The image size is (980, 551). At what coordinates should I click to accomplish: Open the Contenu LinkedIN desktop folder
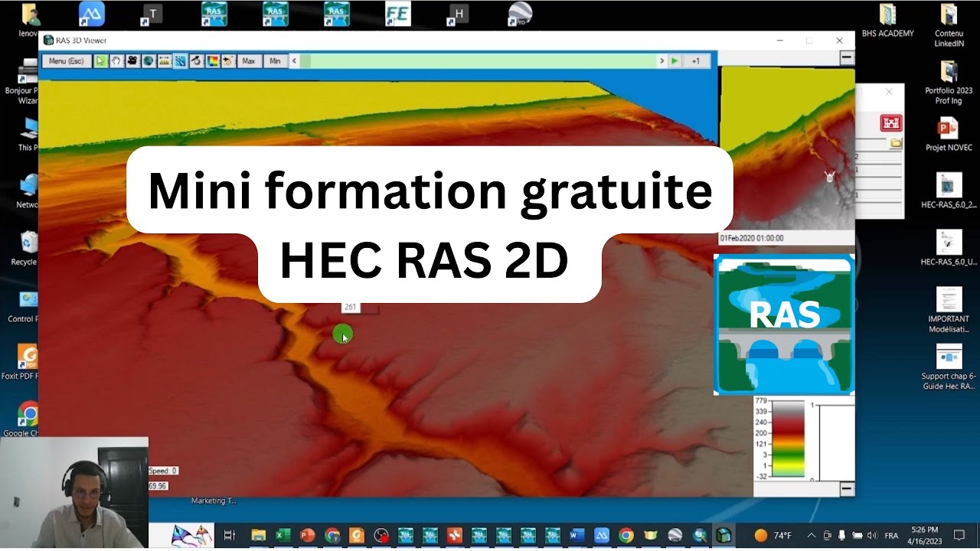949,24
